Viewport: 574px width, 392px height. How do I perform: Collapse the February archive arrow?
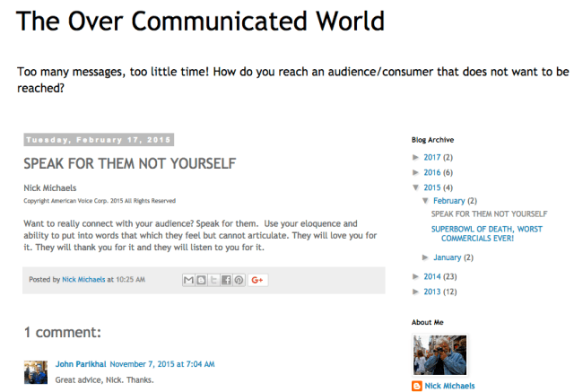[x=426, y=201]
